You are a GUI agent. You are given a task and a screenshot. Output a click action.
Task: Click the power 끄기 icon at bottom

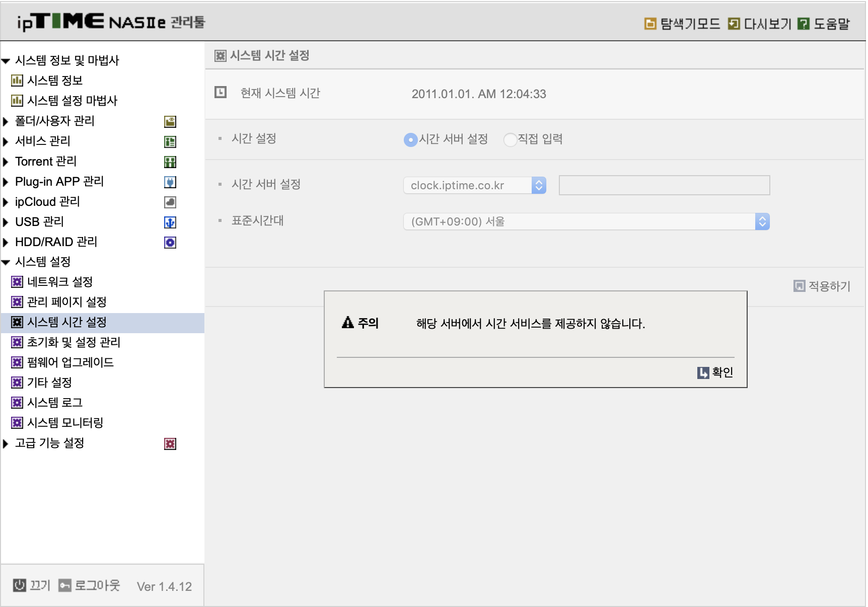tap(20, 585)
